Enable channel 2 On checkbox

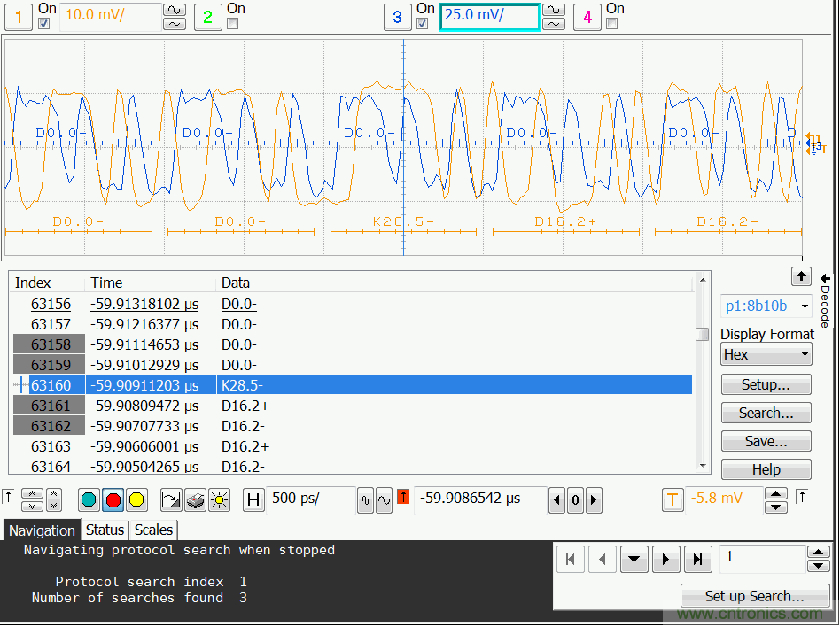(x=233, y=24)
